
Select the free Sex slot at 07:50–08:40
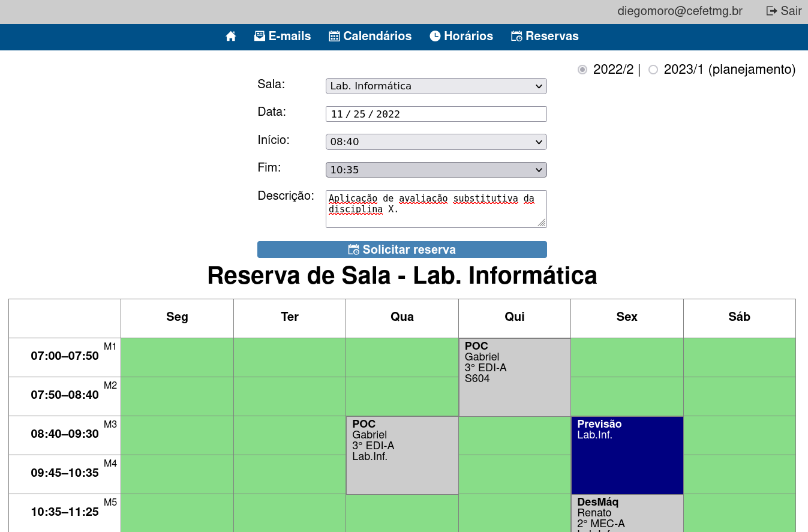[627, 396]
